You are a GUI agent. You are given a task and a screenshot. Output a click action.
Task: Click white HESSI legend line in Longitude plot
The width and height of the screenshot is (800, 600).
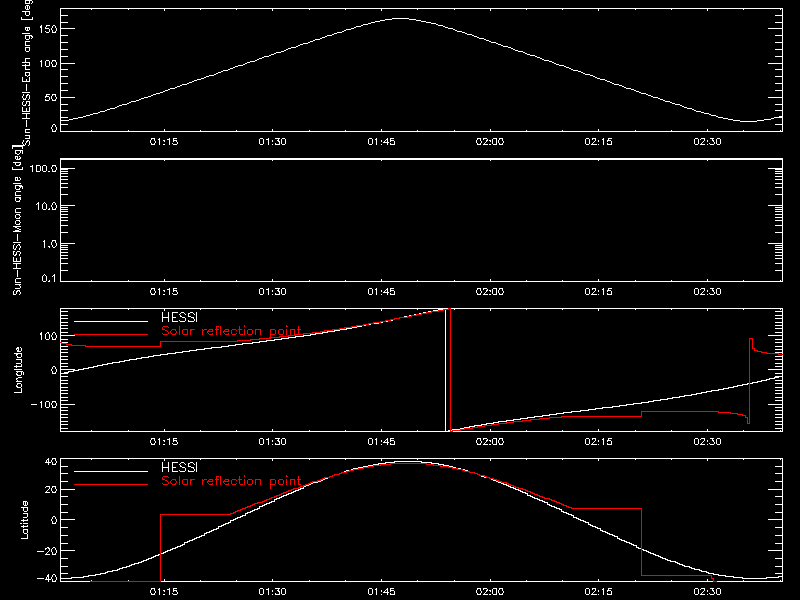tap(111, 321)
